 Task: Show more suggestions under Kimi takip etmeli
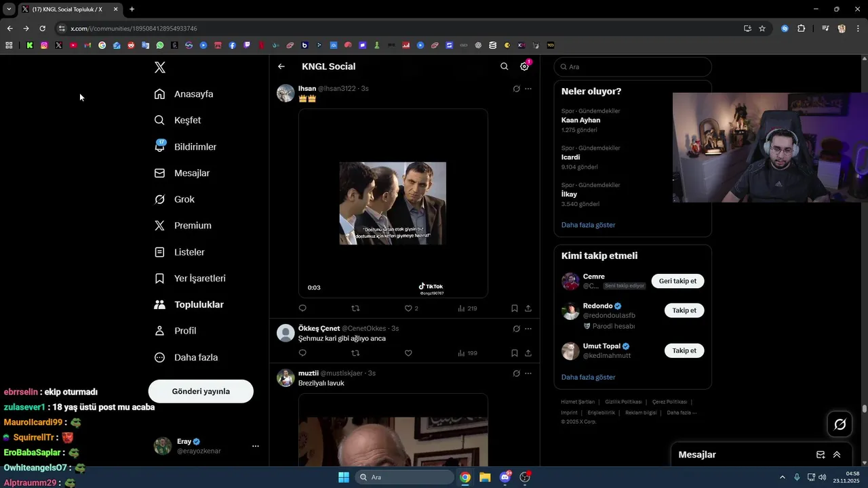[588, 378]
